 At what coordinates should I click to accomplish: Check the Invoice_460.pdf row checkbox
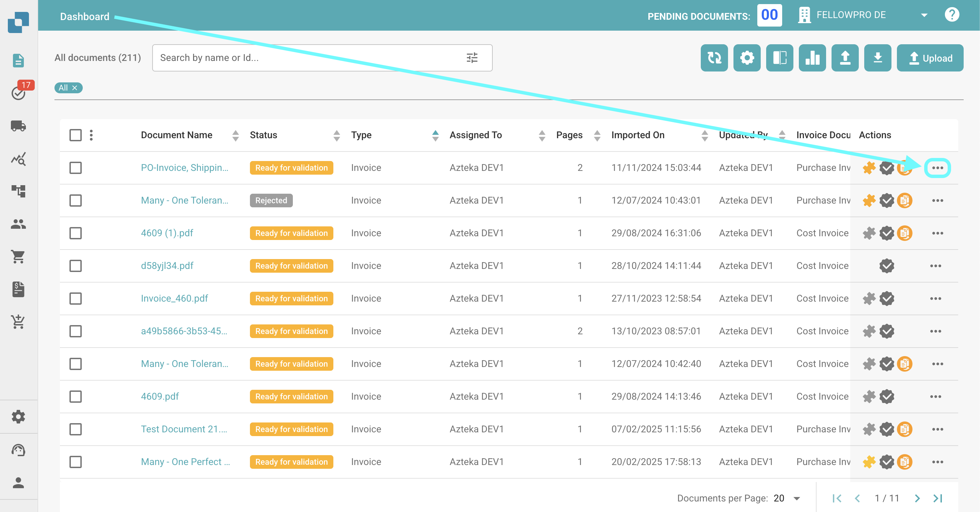pyautogui.click(x=76, y=299)
